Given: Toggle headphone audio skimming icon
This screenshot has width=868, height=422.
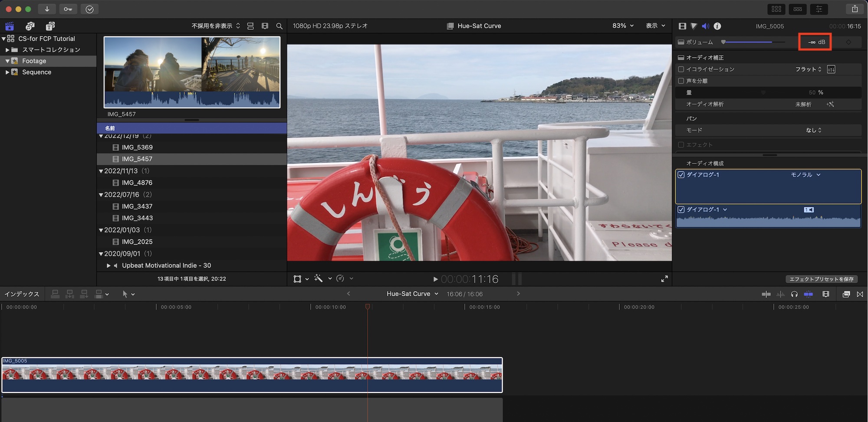Looking at the screenshot, I should pos(794,294).
